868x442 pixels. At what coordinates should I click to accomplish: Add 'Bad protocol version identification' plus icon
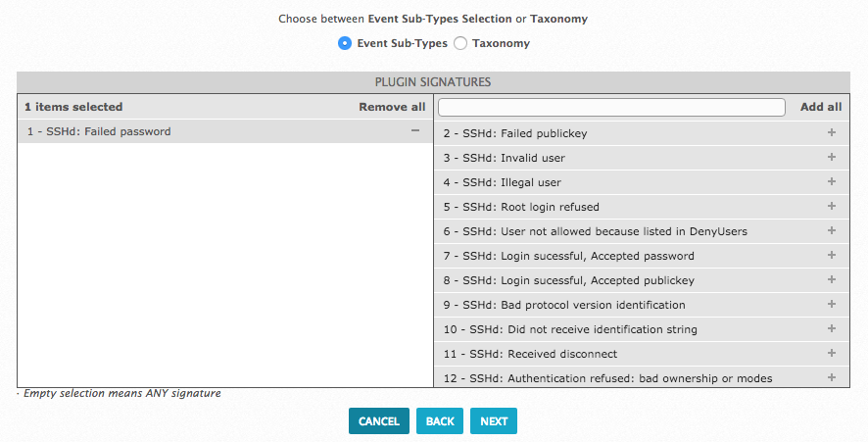coord(832,304)
